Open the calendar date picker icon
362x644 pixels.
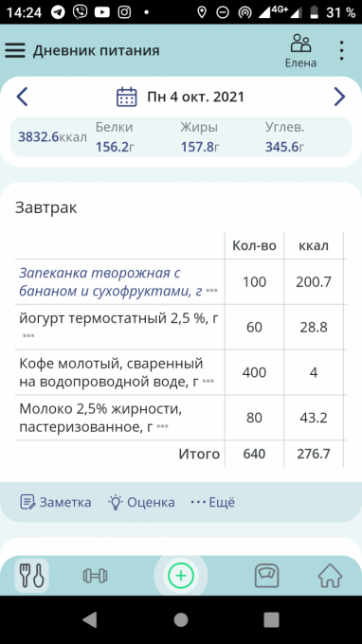click(127, 97)
